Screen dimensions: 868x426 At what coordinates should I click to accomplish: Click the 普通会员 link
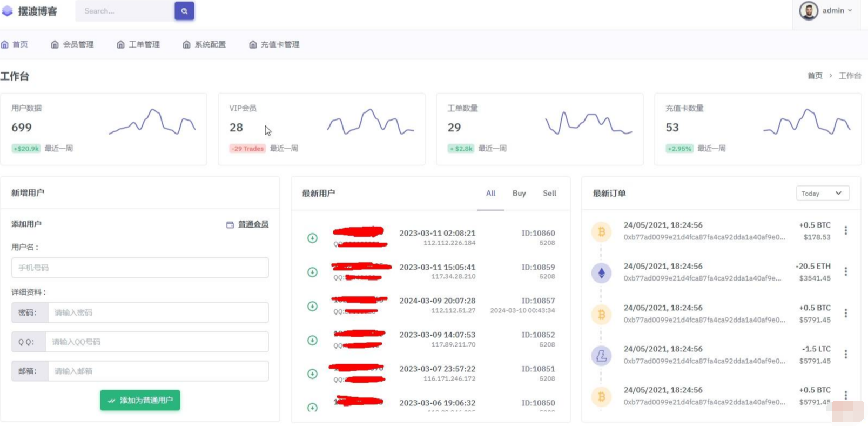253,224
